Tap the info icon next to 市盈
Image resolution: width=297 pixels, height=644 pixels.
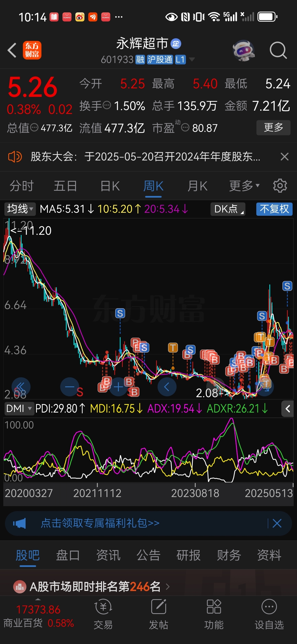pyautogui.click(x=185, y=127)
